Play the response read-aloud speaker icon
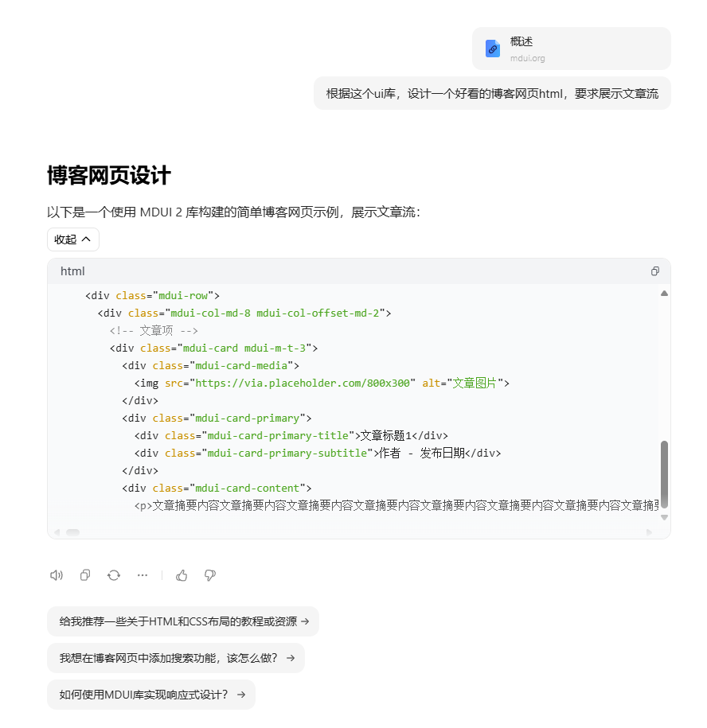Viewport: 707px width, 728px height. (x=57, y=575)
